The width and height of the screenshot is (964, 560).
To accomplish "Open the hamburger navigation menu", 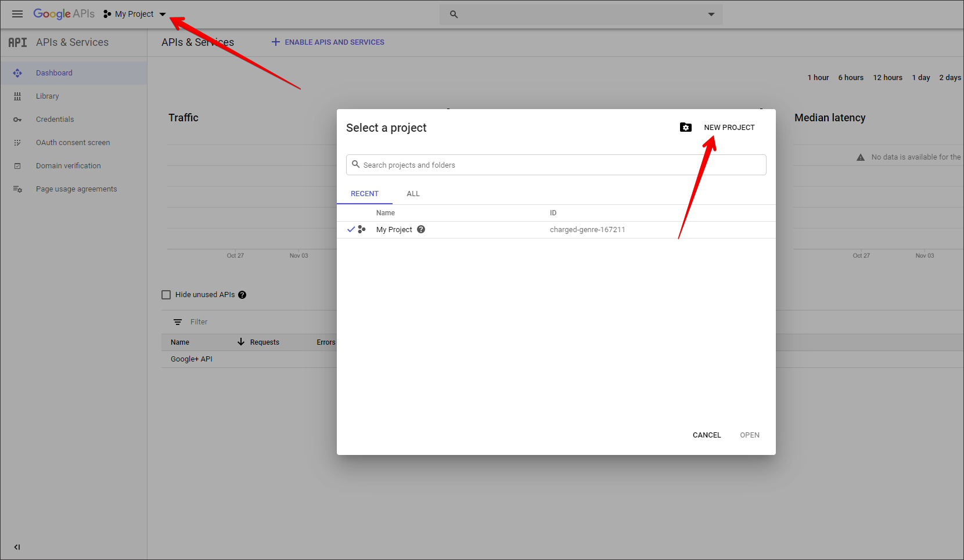I will 17,14.
